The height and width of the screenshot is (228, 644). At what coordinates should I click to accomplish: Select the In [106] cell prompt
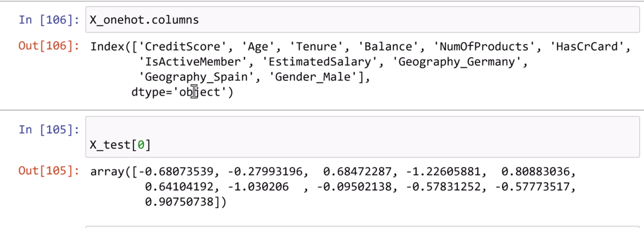click(x=49, y=20)
